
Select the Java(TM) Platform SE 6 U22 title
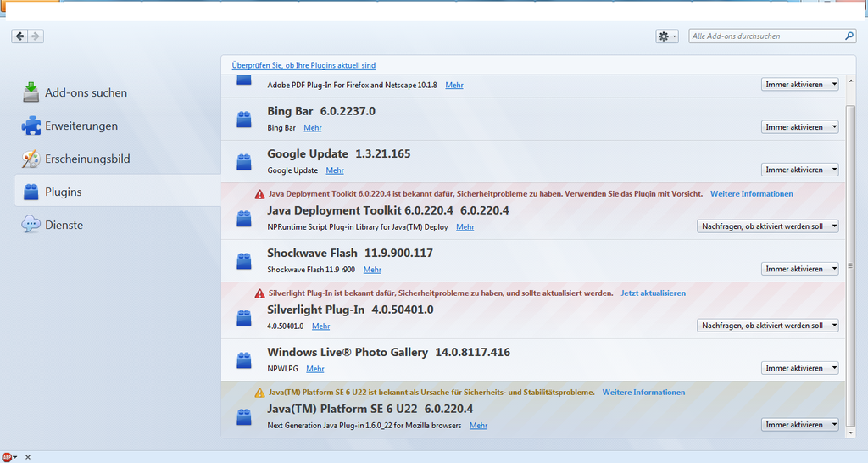point(370,409)
